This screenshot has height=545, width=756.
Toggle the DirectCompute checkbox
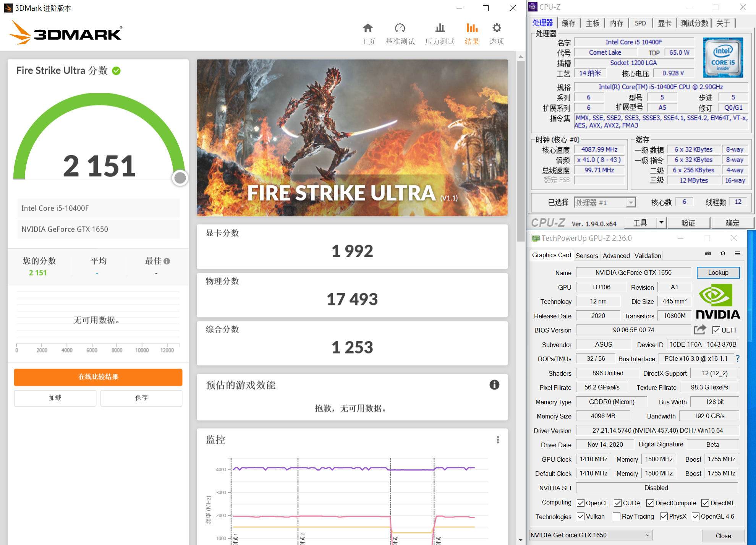tap(650, 503)
